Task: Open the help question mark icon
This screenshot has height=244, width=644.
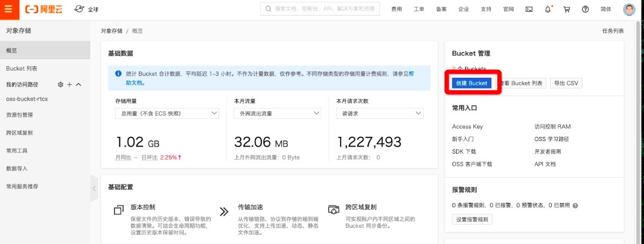Action: [585, 10]
